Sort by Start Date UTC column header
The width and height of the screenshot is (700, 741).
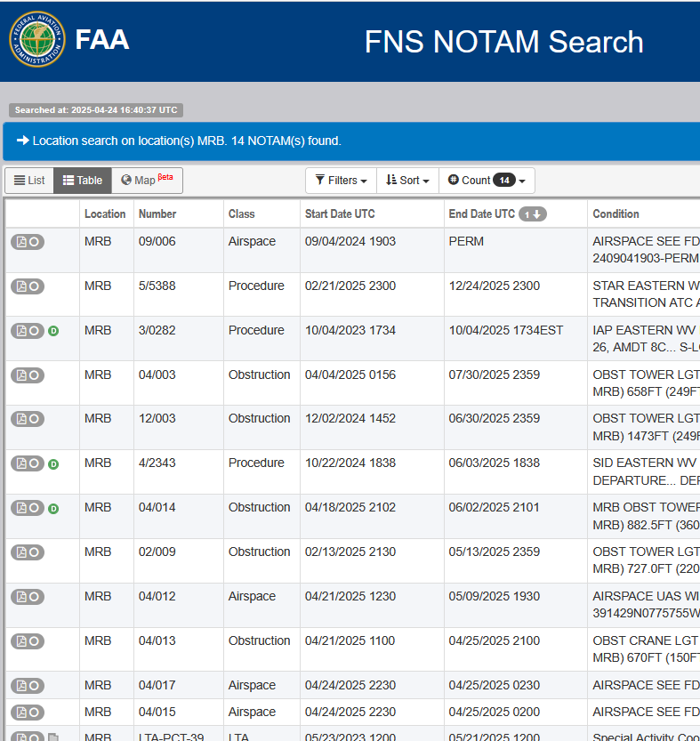340,214
